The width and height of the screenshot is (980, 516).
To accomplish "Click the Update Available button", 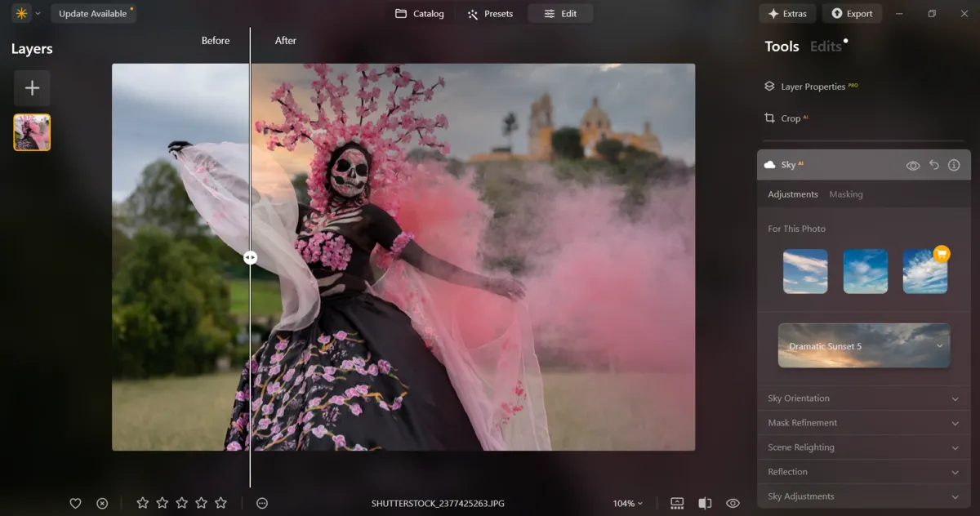I will point(93,13).
